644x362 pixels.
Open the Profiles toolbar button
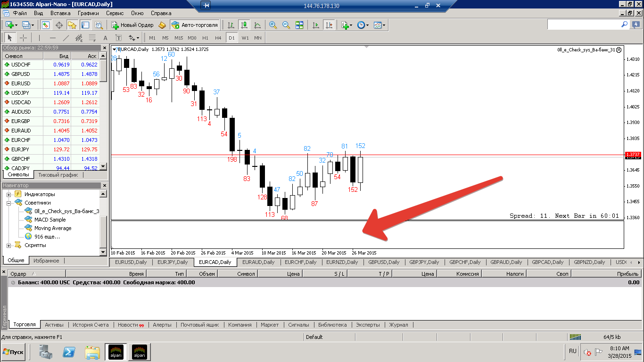click(27, 25)
